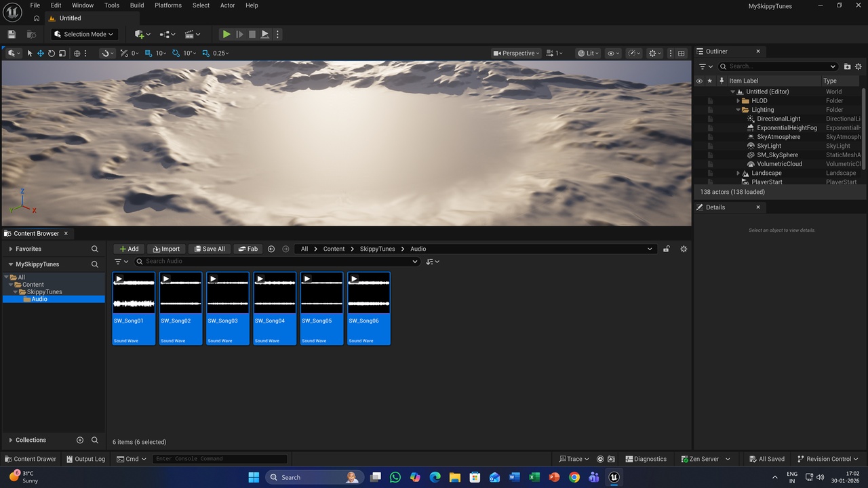The width and height of the screenshot is (868, 488).
Task: Open the Blueprints toolbar menu
Action: click(167, 34)
